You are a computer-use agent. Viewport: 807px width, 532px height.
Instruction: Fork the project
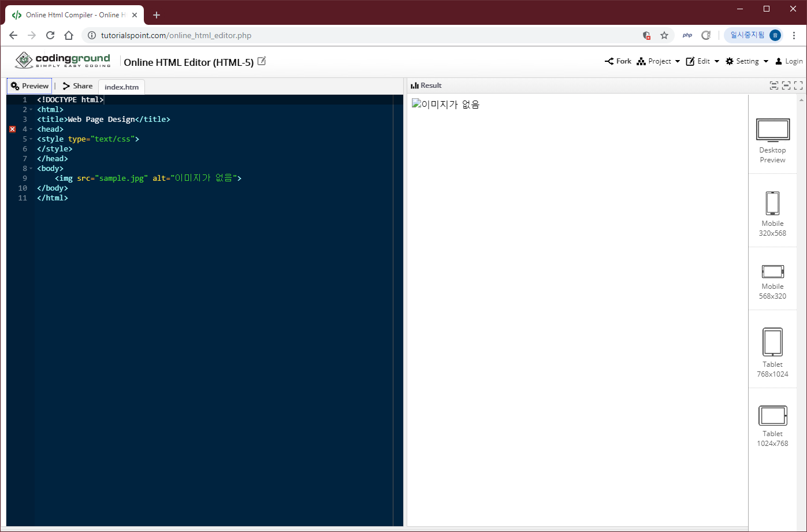tap(618, 61)
